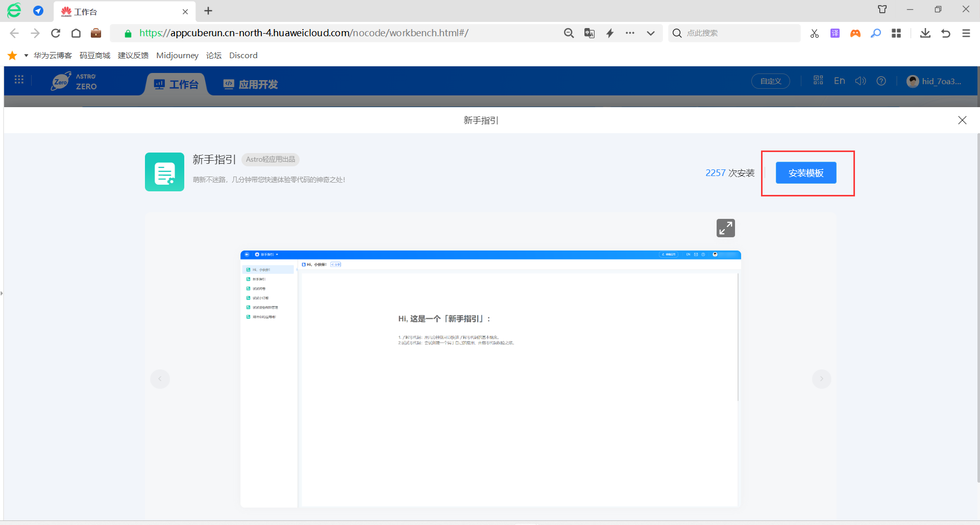Viewport: 980px width, 525px height.
Task: Open the three-dot more options in address bar
Action: pyautogui.click(x=630, y=33)
